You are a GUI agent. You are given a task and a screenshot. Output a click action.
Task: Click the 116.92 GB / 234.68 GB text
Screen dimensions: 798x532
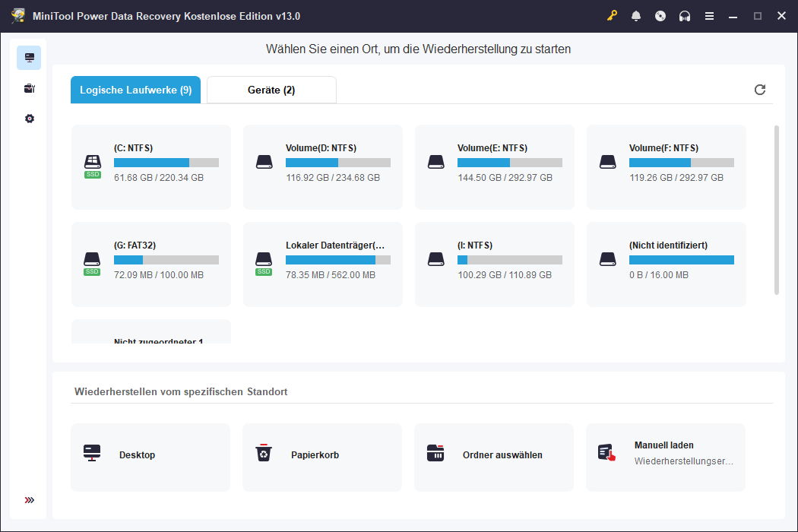(333, 178)
